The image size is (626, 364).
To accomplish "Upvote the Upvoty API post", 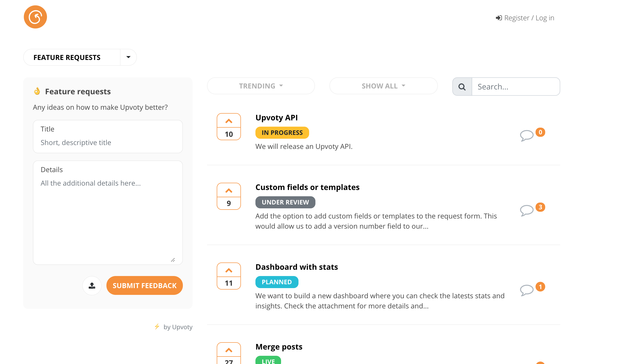I will (x=229, y=121).
